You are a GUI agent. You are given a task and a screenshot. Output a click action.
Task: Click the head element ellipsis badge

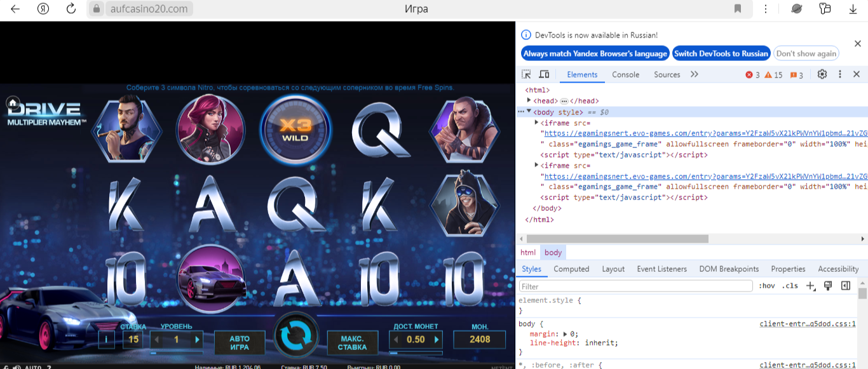[564, 101]
